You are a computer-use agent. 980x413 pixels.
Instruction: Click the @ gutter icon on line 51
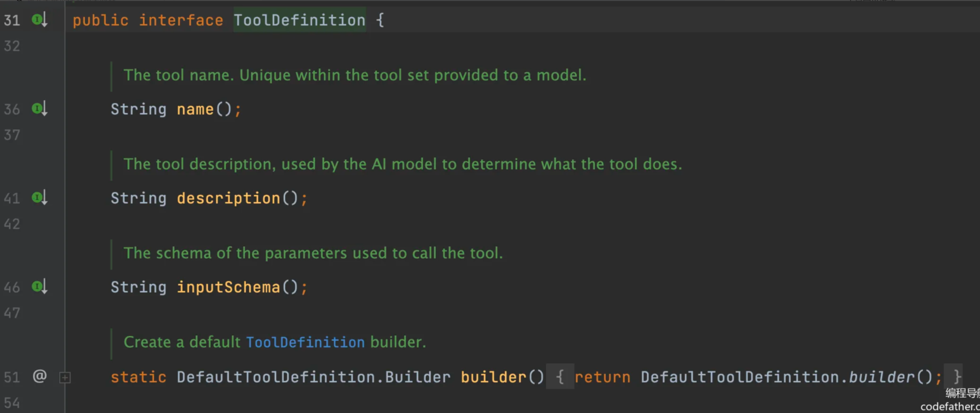[x=40, y=376]
